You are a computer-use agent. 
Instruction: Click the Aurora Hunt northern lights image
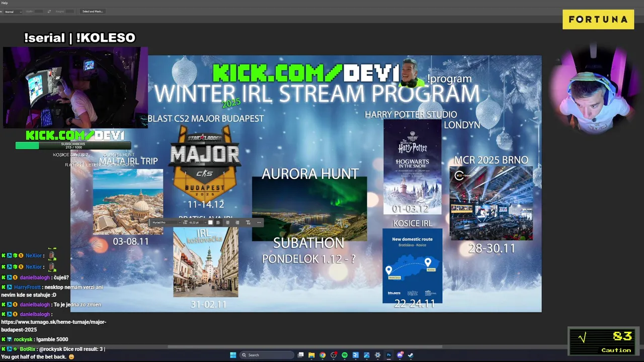tap(309, 209)
